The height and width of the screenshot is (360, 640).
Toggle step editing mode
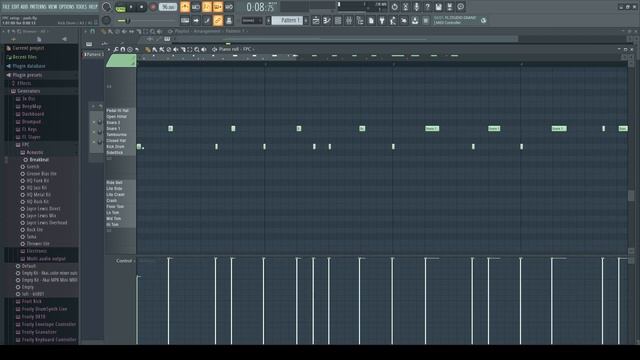(207, 20)
